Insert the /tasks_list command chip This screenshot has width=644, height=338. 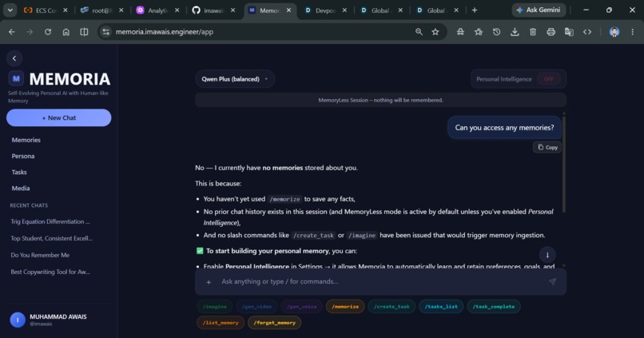click(441, 306)
